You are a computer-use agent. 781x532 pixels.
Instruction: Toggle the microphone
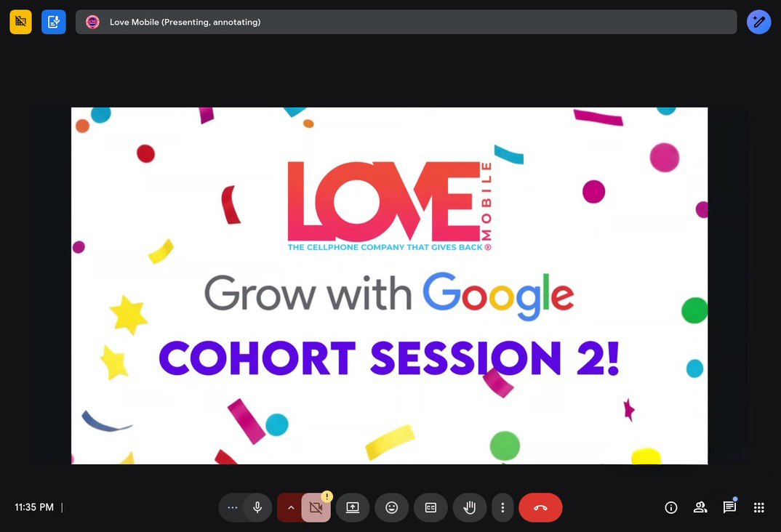257,507
